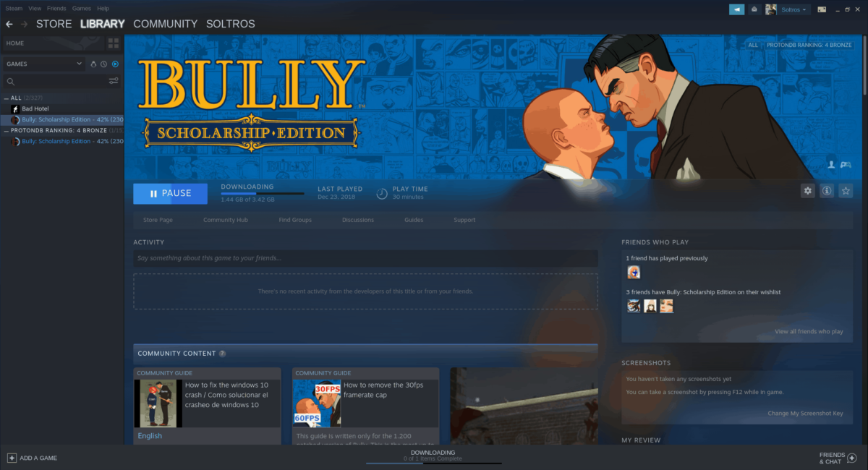Go to the COMMUNITY tab
The width and height of the screenshot is (868, 470).
coord(165,24)
